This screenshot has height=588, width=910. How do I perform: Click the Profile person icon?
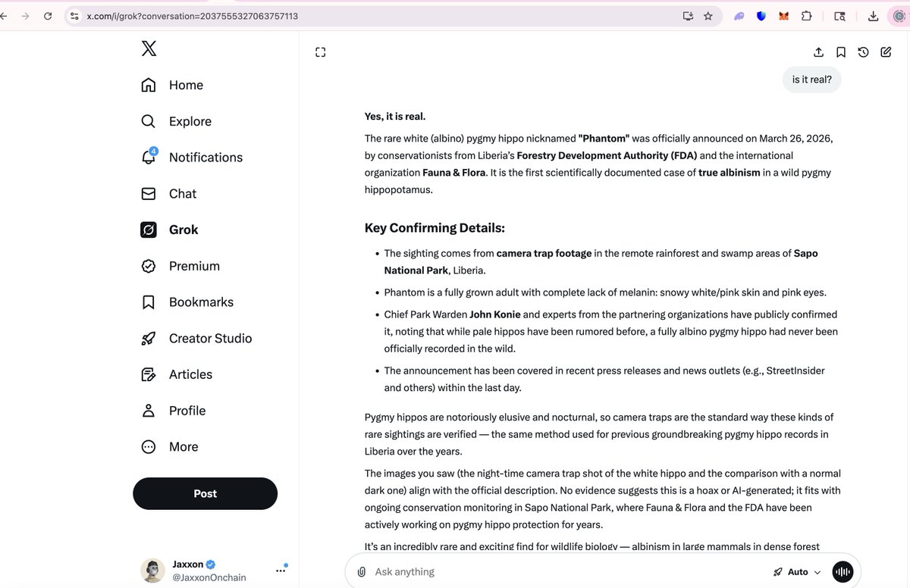point(149,411)
